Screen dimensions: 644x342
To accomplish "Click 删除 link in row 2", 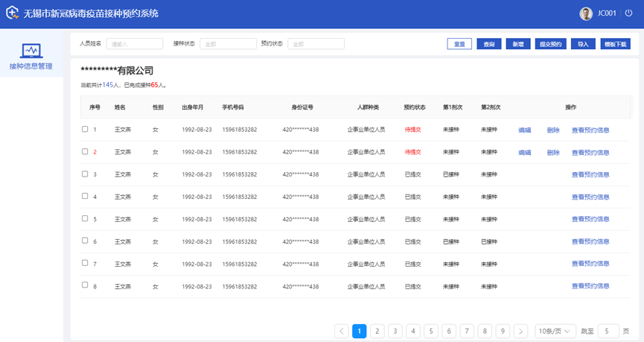I will pos(553,153).
